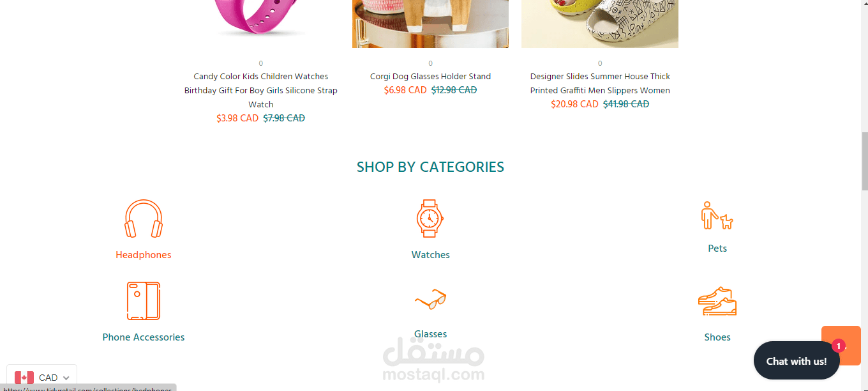
Task: Open the Headphones category icon
Action: [x=144, y=219]
